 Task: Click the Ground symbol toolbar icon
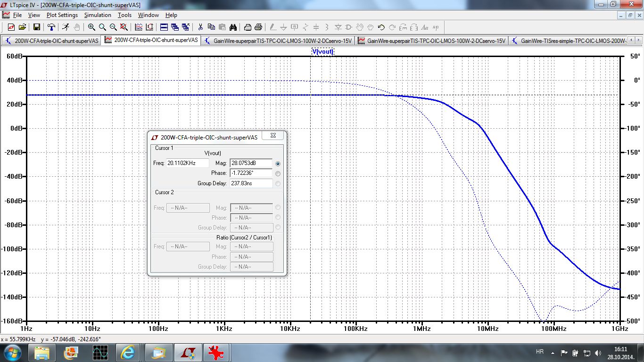point(284,27)
